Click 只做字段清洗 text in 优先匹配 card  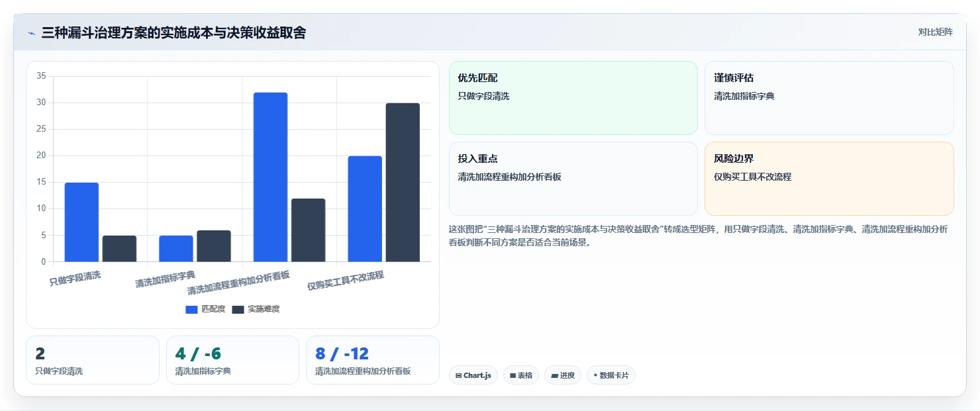(483, 96)
